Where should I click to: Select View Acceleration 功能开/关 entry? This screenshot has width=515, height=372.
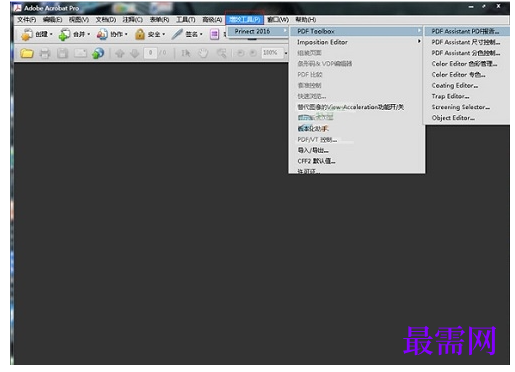[356, 107]
